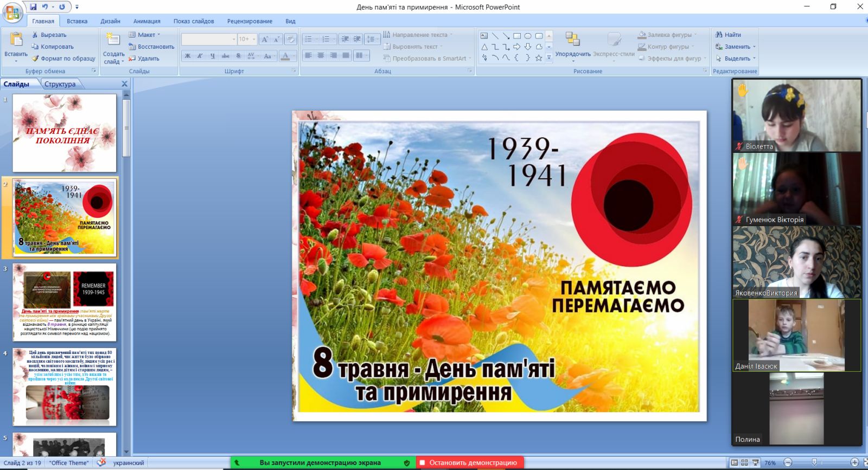Click the spell check icon in status bar
This screenshot has height=470, width=868.
[x=101, y=462]
